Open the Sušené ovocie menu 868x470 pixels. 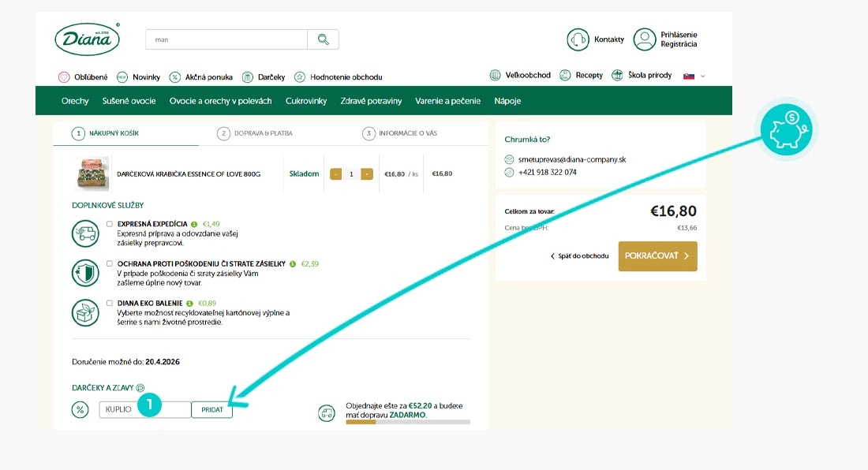click(x=129, y=101)
